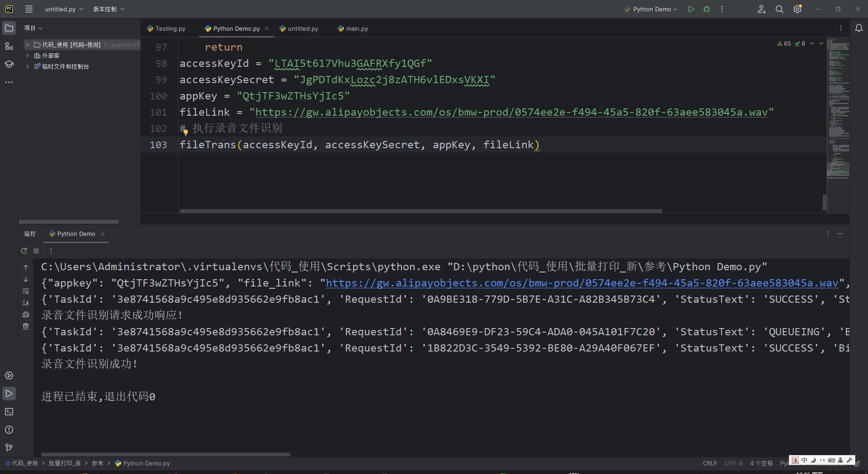
Task: Click 代码_使用 breadcrumb in status bar
Action: click(22, 463)
